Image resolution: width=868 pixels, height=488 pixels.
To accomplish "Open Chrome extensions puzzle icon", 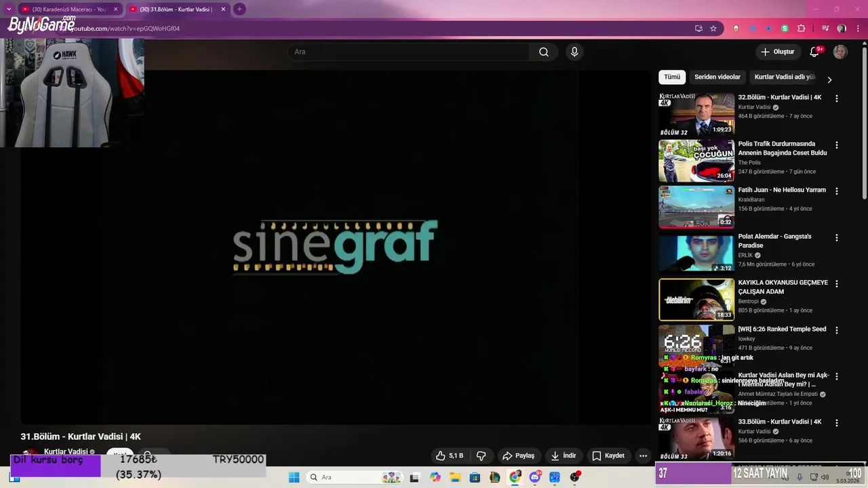I will [802, 28].
